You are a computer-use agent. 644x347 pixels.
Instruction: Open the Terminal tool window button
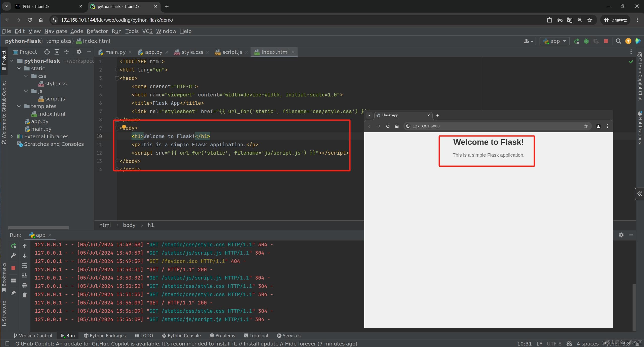coord(256,335)
